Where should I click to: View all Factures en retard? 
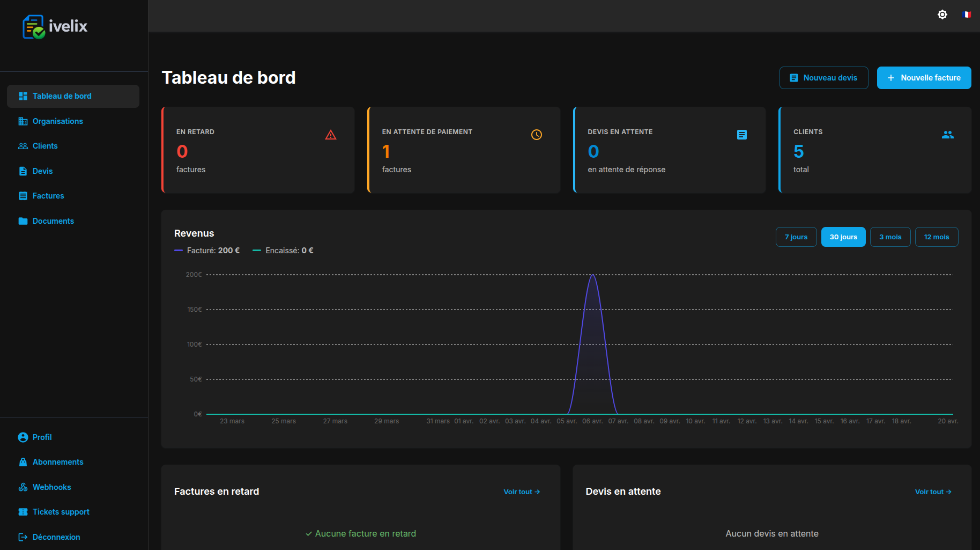521,492
